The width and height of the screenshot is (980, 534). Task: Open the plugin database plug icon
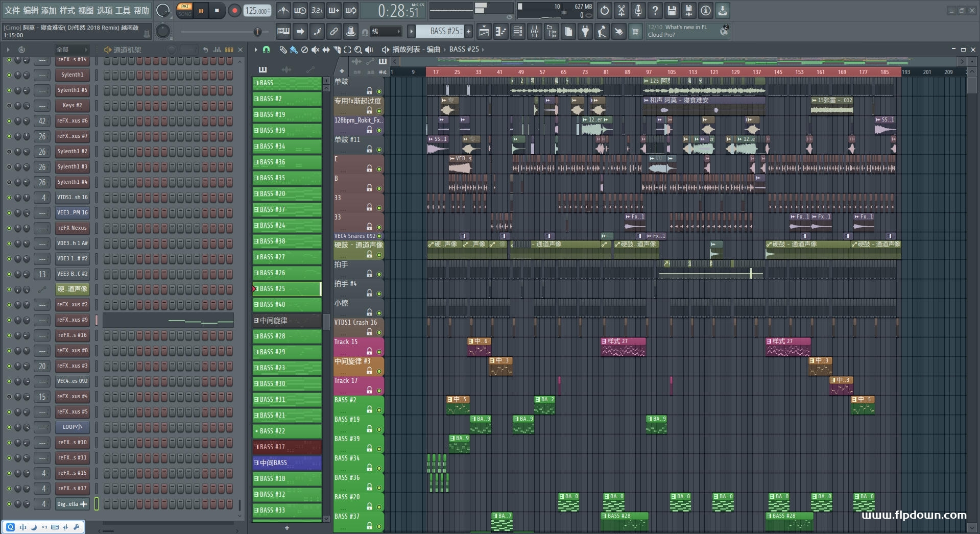tap(585, 32)
